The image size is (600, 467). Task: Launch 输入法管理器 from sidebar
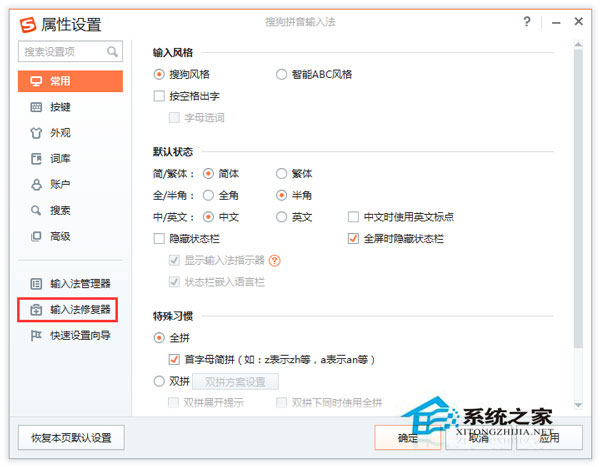click(x=70, y=284)
